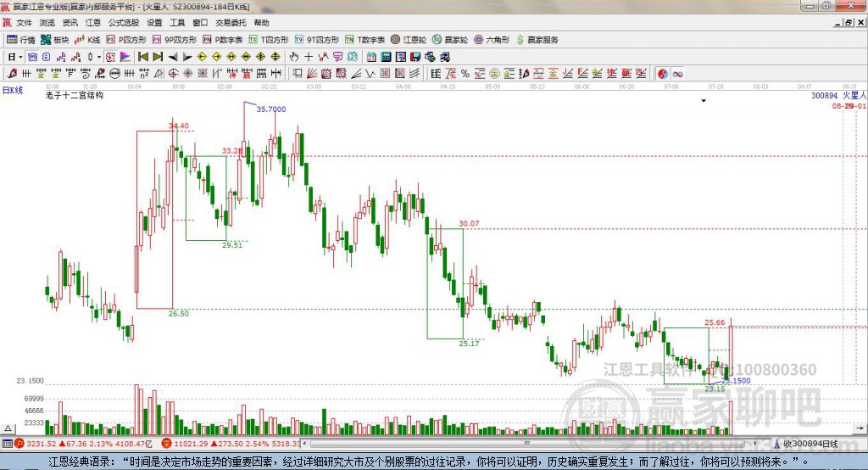Select the hand pan tool
The image size is (868, 470).
294,57
